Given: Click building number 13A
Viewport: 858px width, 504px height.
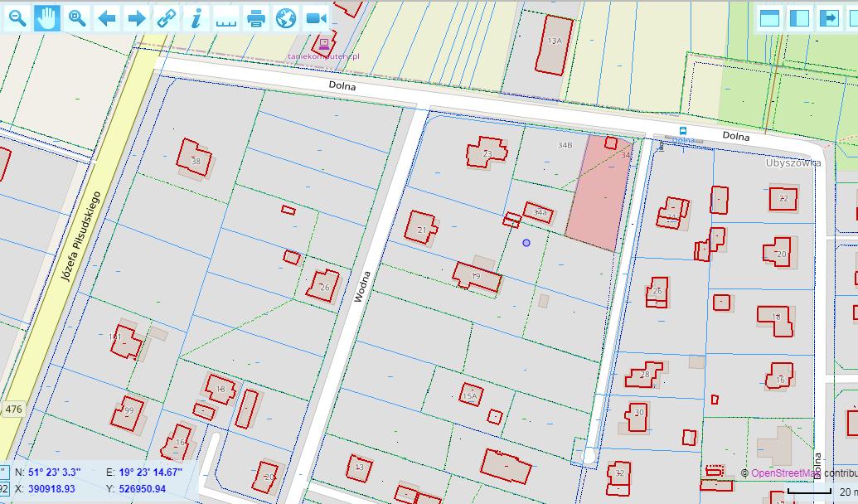Looking at the screenshot, I should (555, 41).
